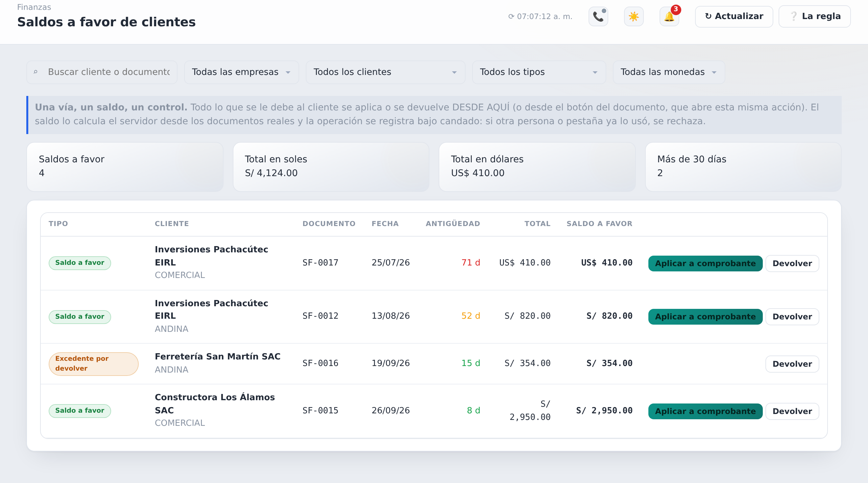Open notifications bell with 3 alerts

click(x=669, y=16)
